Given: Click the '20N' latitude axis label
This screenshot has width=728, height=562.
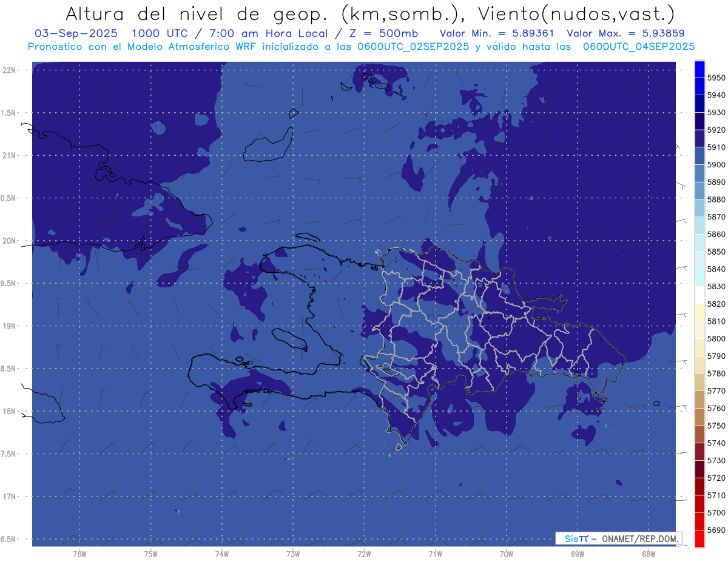Looking at the screenshot, I should click(8, 241).
